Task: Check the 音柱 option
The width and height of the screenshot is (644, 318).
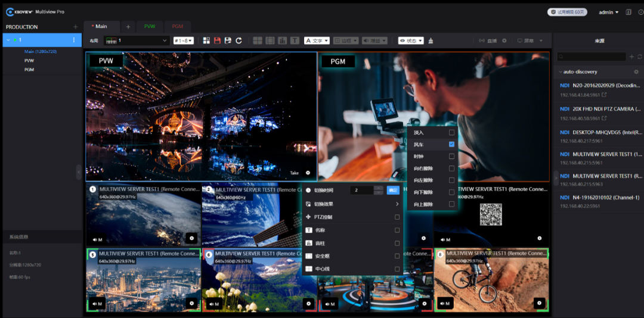Action: tap(397, 244)
